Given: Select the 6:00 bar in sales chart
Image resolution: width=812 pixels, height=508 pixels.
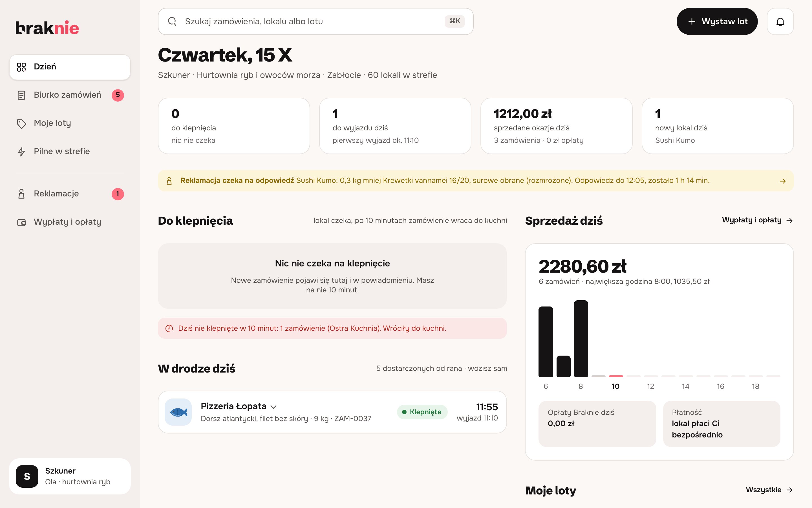Looking at the screenshot, I should [546, 341].
